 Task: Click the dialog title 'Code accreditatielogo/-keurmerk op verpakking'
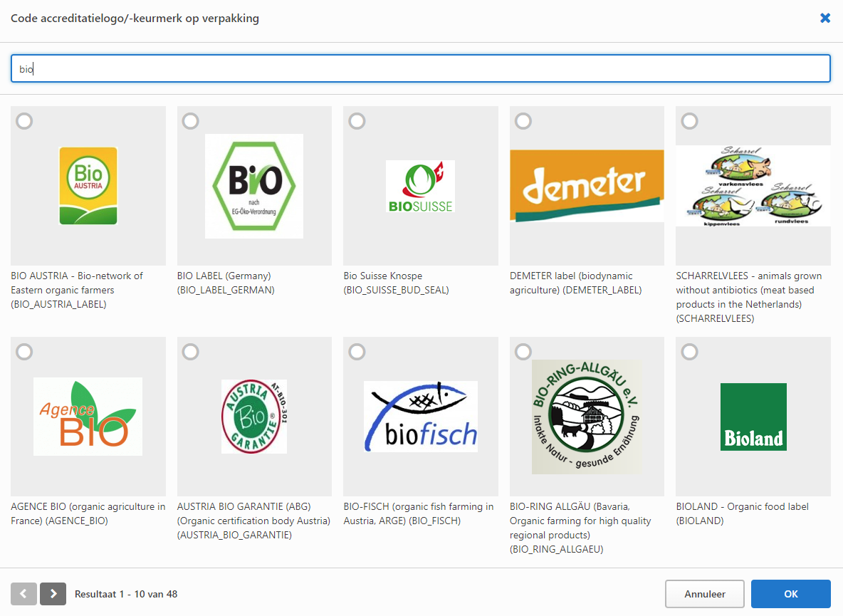coord(135,19)
